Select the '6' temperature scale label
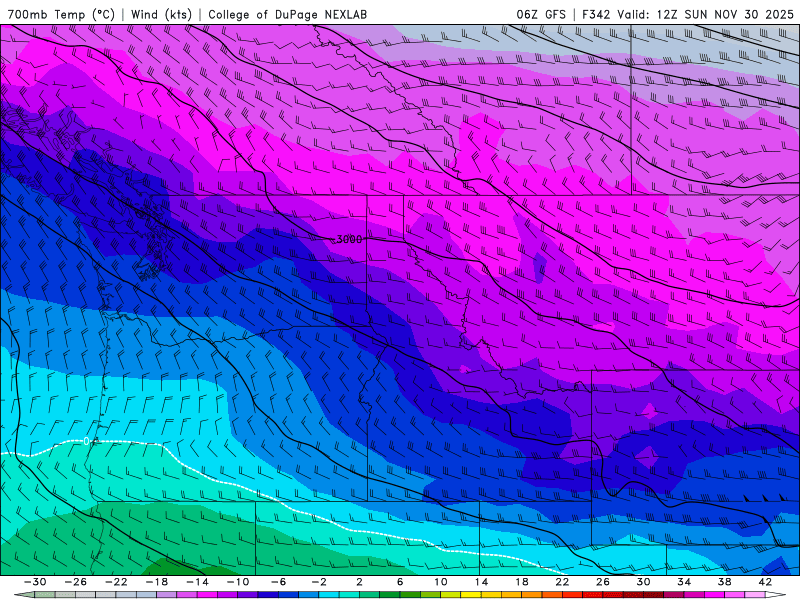This screenshot has width=800, height=600. point(400,582)
